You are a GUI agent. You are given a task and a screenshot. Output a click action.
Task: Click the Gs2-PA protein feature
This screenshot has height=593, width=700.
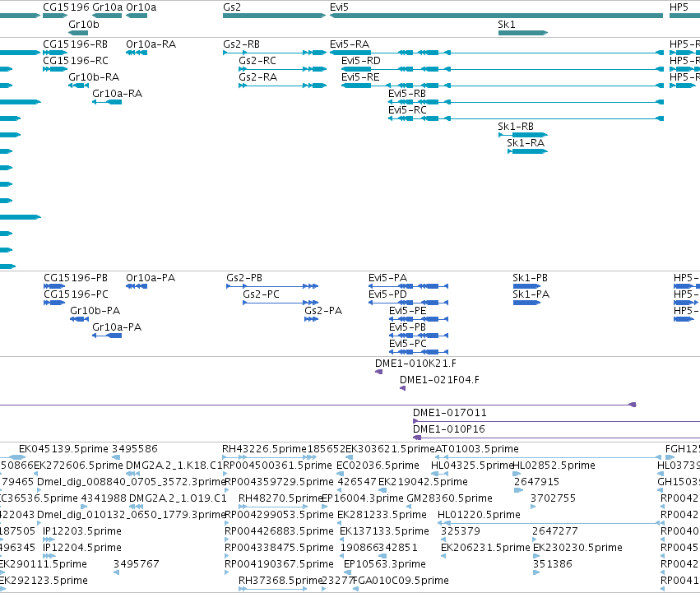tap(311, 319)
